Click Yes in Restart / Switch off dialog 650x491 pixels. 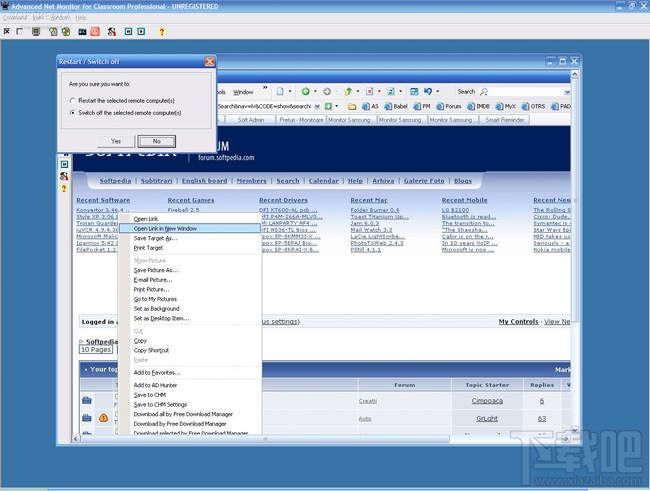point(116,141)
